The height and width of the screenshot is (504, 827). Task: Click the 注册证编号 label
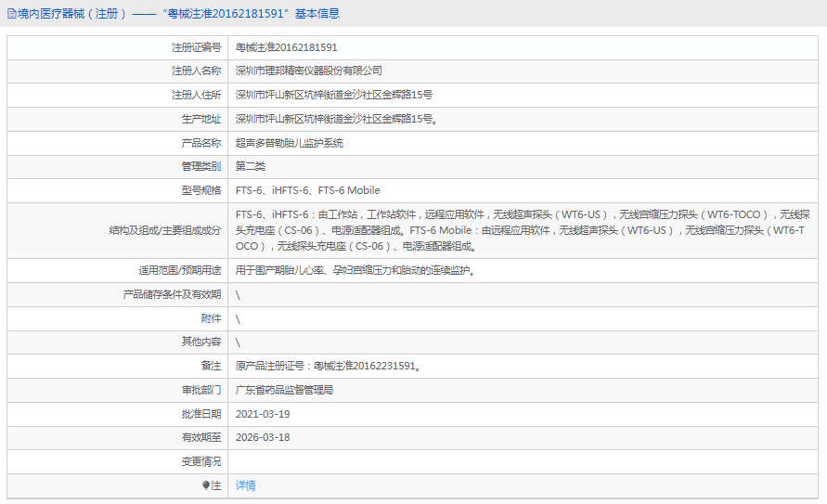[x=196, y=47]
